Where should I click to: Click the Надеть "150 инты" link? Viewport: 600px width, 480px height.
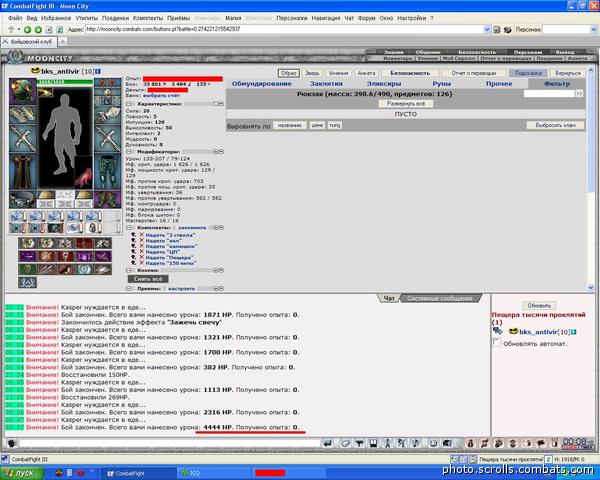(x=171, y=263)
